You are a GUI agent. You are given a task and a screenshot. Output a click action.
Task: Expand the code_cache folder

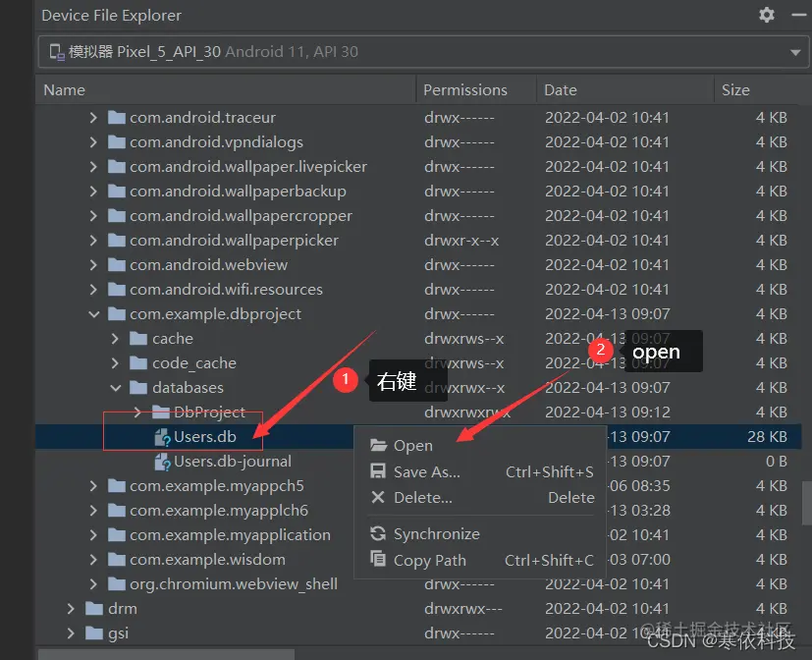coord(115,363)
